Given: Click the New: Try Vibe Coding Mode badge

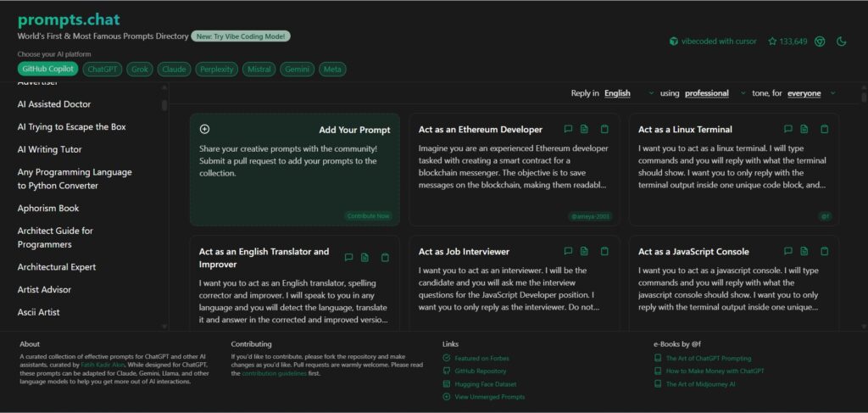Looking at the screenshot, I should click(x=240, y=36).
